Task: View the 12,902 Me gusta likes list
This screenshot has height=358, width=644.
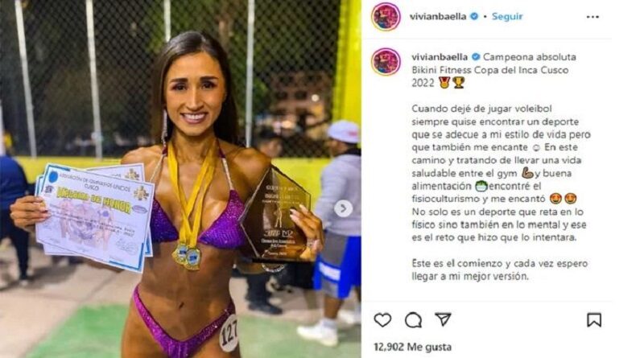Action: [x=412, y=347]
